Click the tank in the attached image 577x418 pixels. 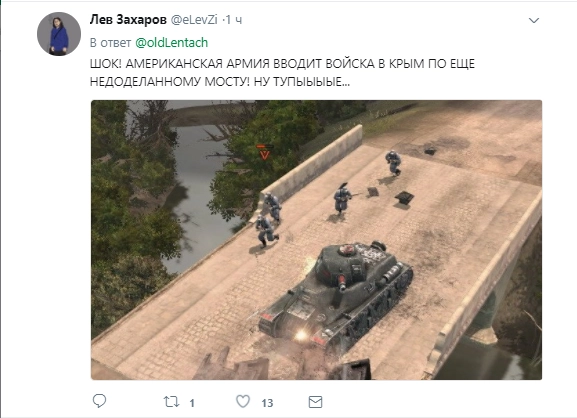click(x=336, y=294)
